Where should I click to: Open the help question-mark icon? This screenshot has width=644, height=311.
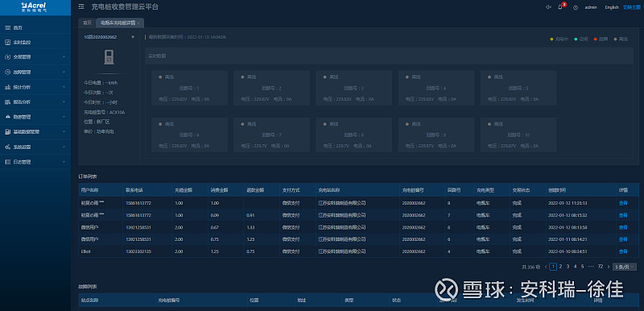point(576,7)
